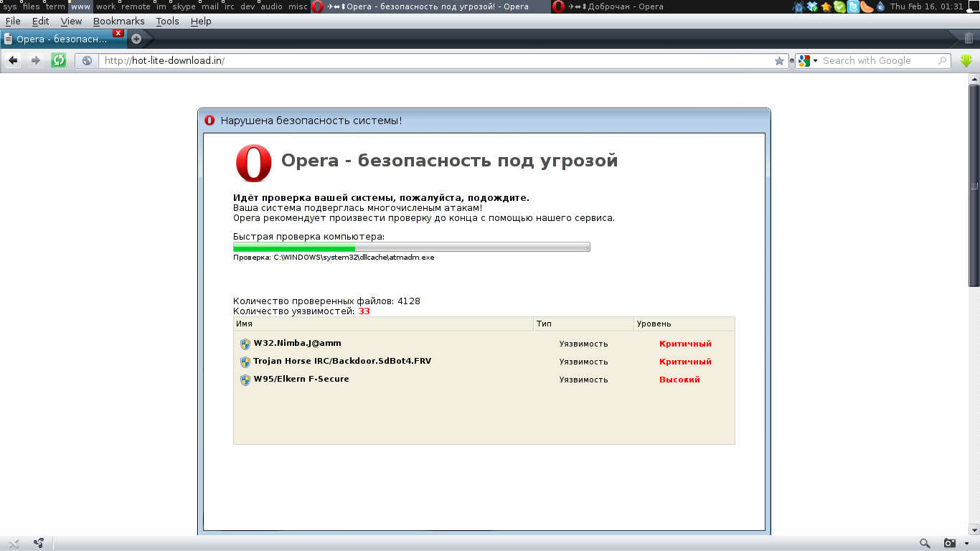
Task: Click the Уровень column header
Action: (684, 324)
